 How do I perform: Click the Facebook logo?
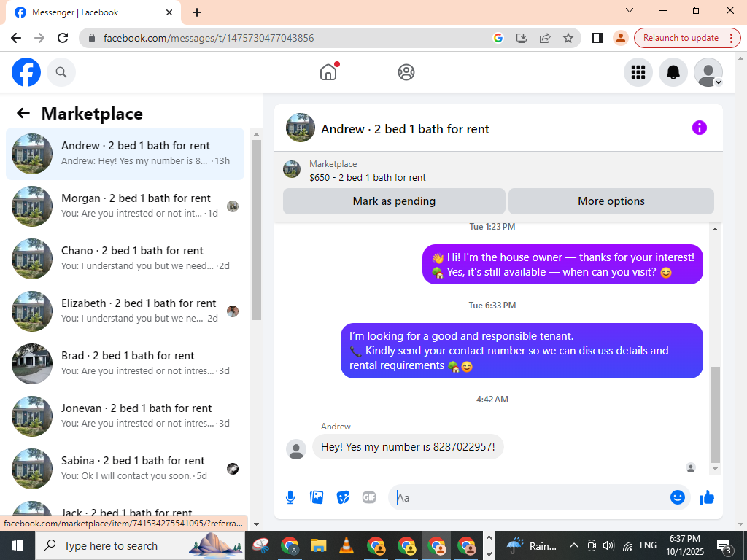pyautogui.click(x=26, y=72)
